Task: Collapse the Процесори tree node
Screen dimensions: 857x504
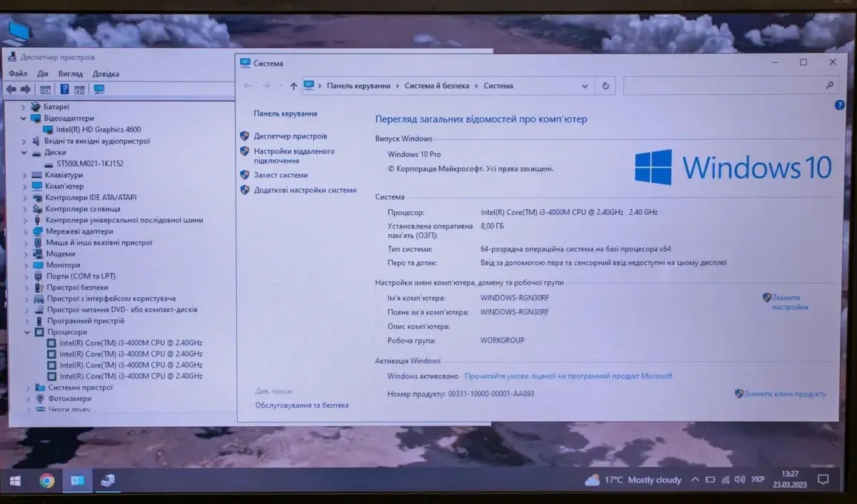Action: coord(27,332)
